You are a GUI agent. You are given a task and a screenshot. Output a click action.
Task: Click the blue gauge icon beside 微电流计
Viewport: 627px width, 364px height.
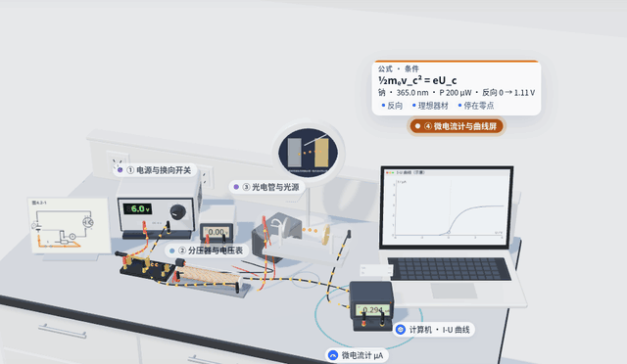tap(333, 355)
